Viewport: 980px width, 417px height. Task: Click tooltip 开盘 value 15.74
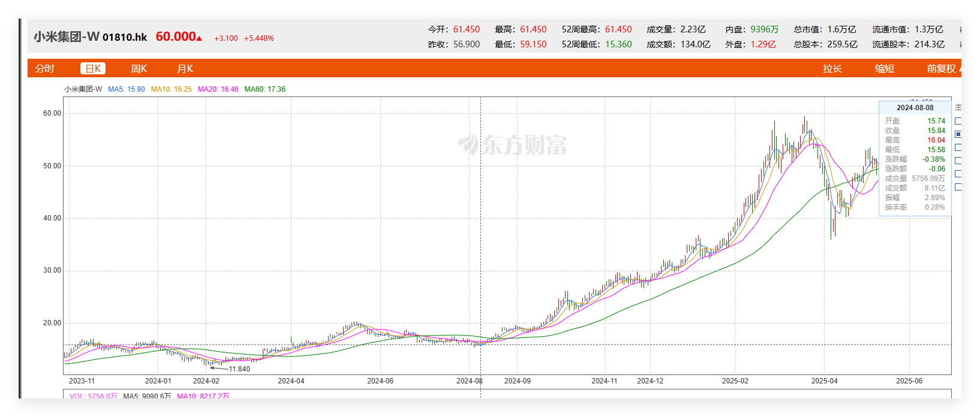(x=936, y=121)
